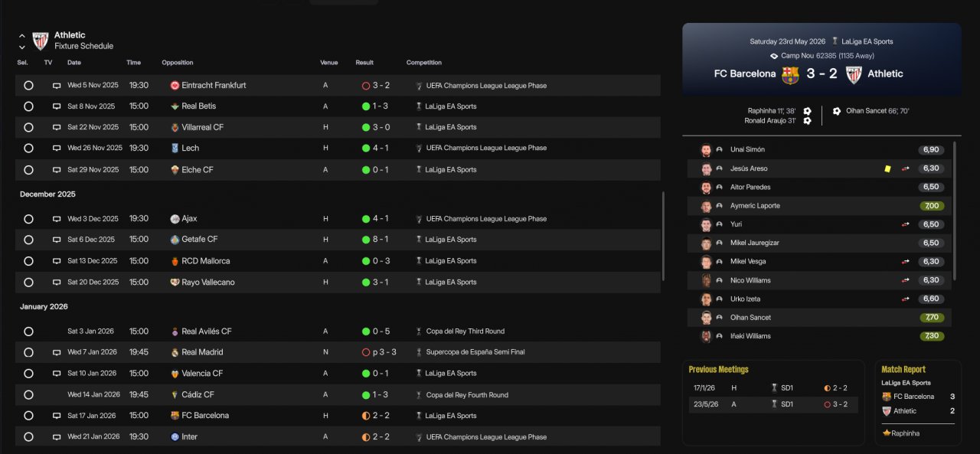Click the Valencia CF club badge
Screen dimensions: 980x454
click(175, 374)
